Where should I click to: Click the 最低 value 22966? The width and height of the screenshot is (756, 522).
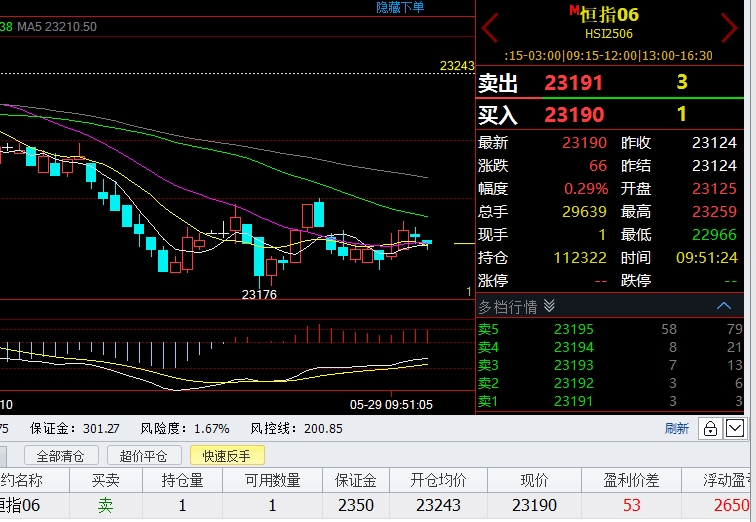(x=714, y=235)
